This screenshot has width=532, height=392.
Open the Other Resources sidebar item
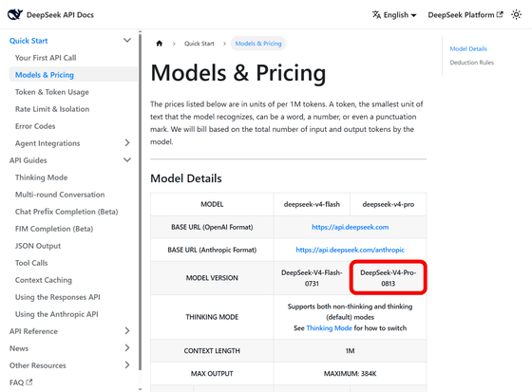coord(38,365)
